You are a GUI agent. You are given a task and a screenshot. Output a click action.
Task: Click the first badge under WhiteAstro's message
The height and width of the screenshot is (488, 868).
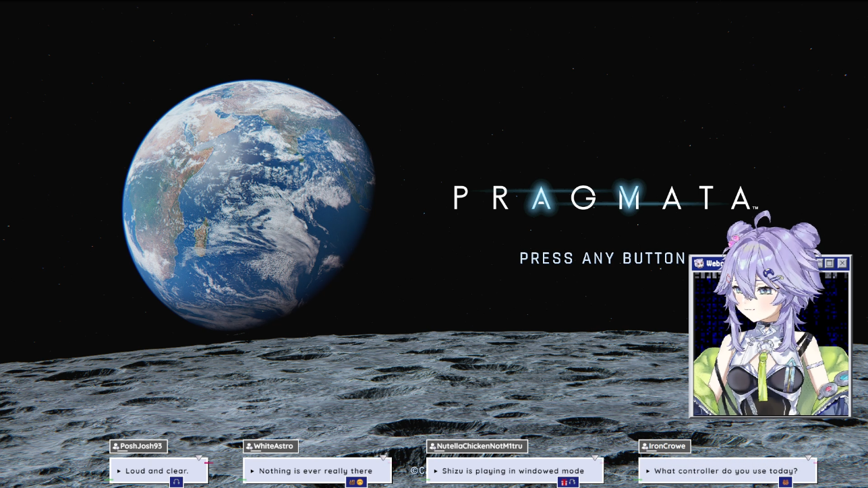point(352,482)
